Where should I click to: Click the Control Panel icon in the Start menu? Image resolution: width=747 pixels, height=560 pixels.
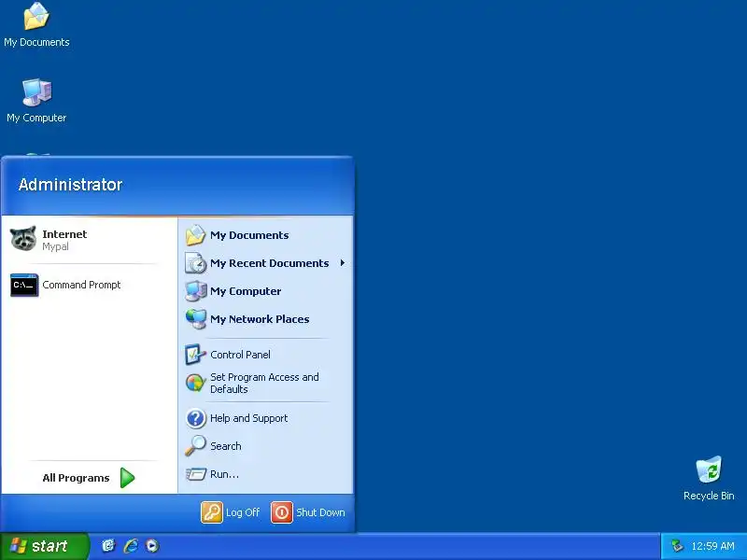[195, 355]
